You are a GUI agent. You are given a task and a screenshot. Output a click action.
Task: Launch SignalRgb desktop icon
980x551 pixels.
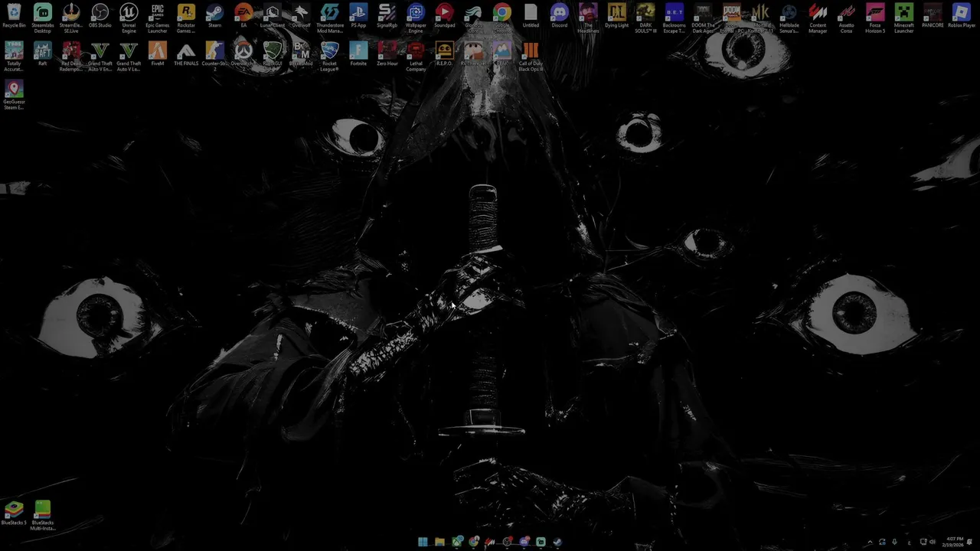click(x=387, y=17)
